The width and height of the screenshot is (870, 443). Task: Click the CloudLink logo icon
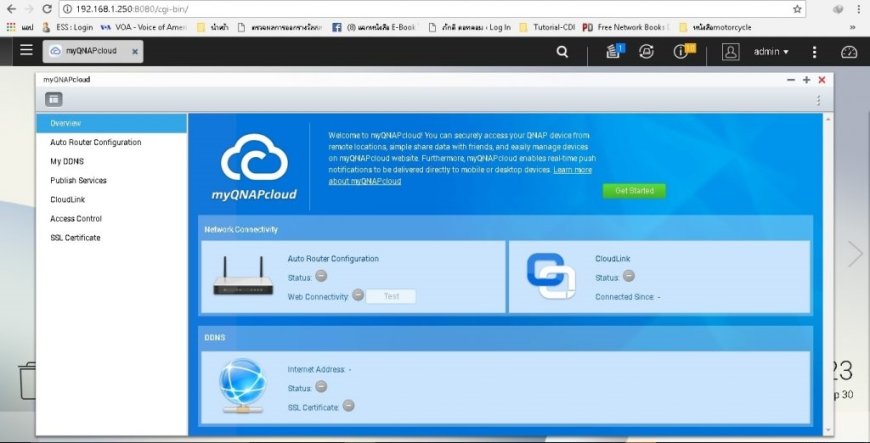click(x=551, y=276)
